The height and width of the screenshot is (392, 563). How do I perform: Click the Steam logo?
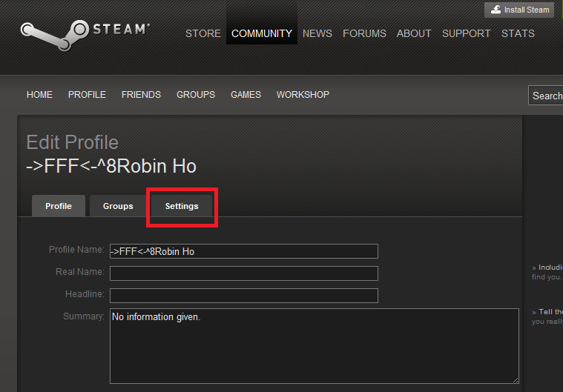[85, 35]
